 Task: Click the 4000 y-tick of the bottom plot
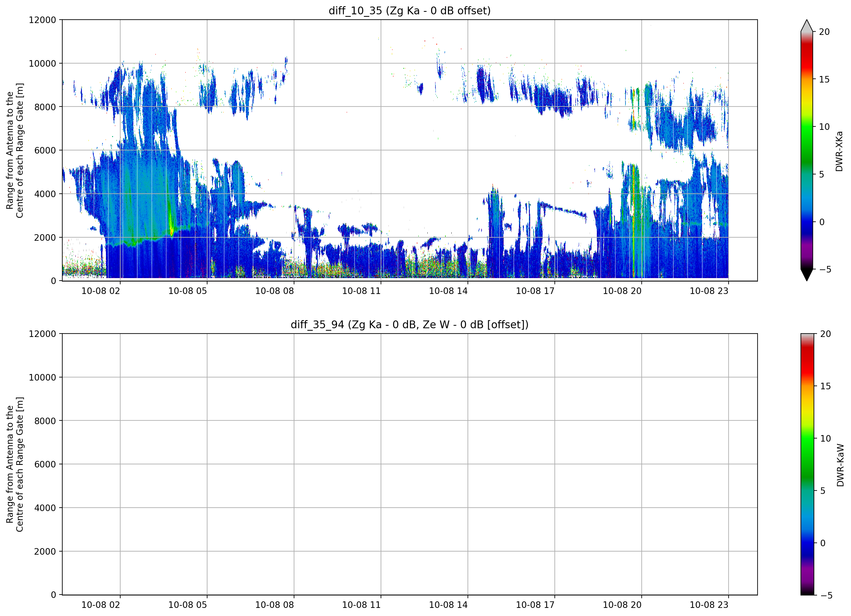45,508
